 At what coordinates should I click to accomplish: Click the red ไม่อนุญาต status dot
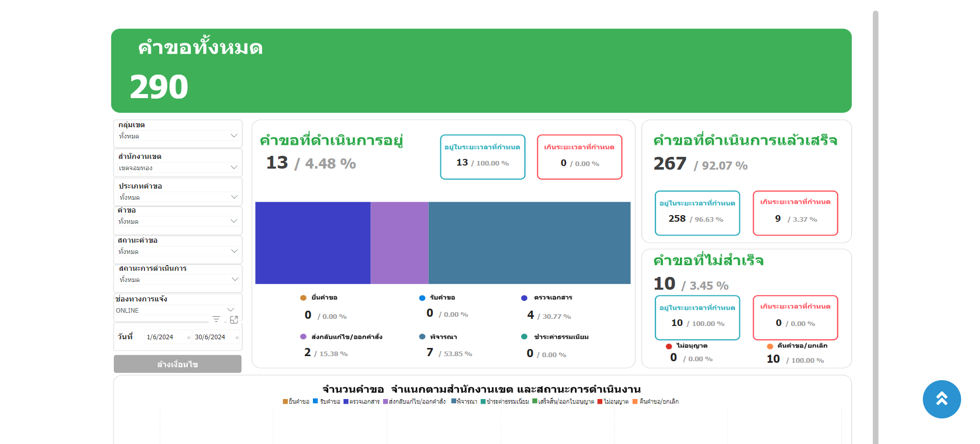coord(669,346)
